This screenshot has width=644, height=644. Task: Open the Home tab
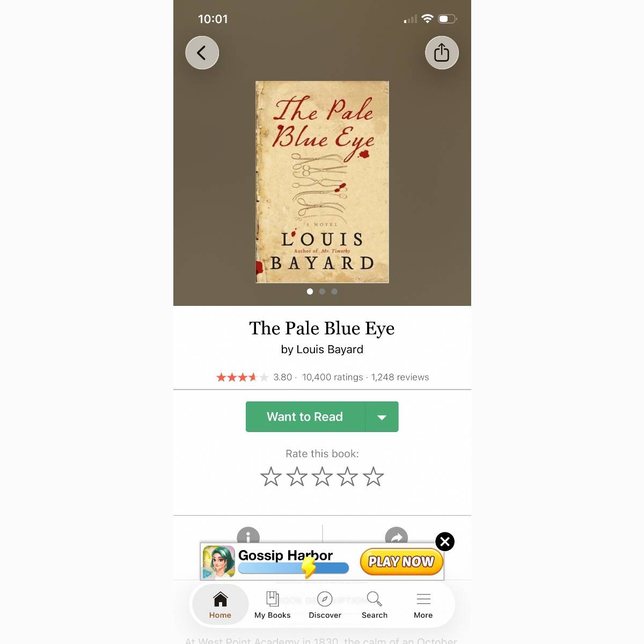click(x=220, y=605)
